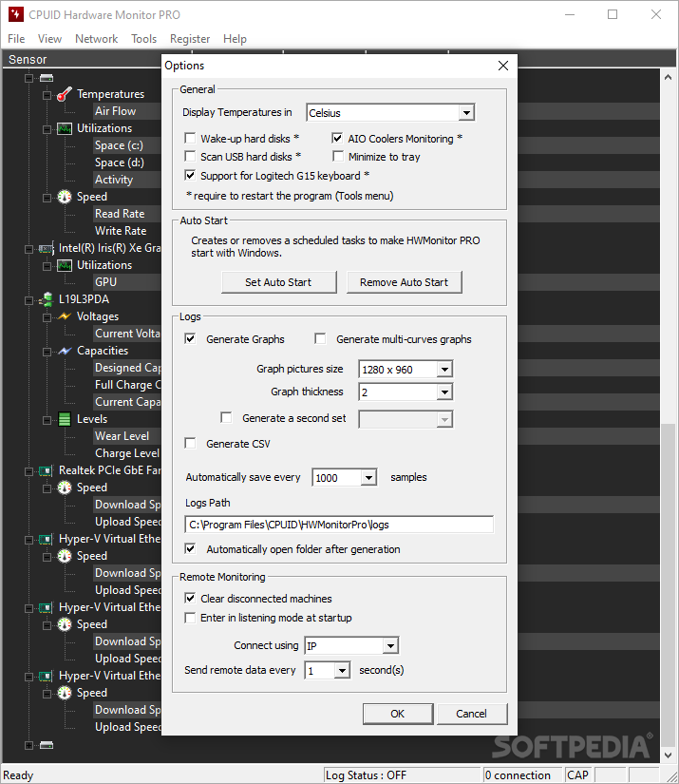Click the Voltages lightning icon
The width and height of the screenshot is (679, 784).
click(x=65, y=316)
